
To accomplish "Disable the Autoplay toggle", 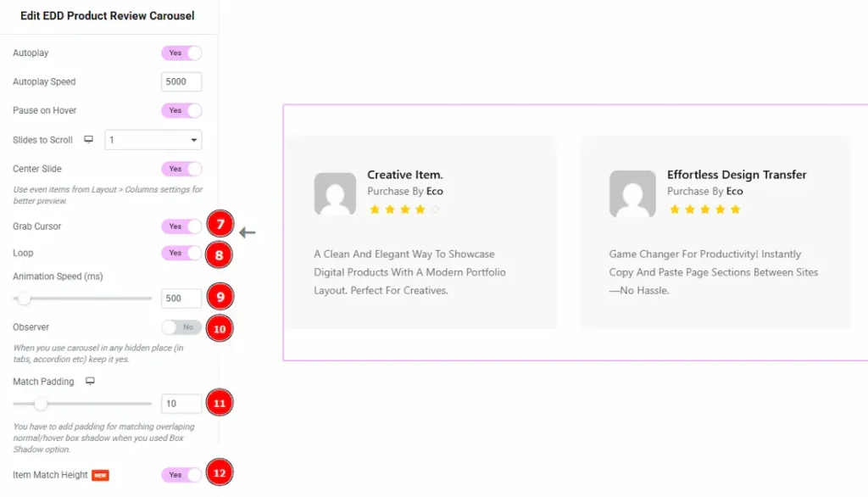I will tap(181, 53).
